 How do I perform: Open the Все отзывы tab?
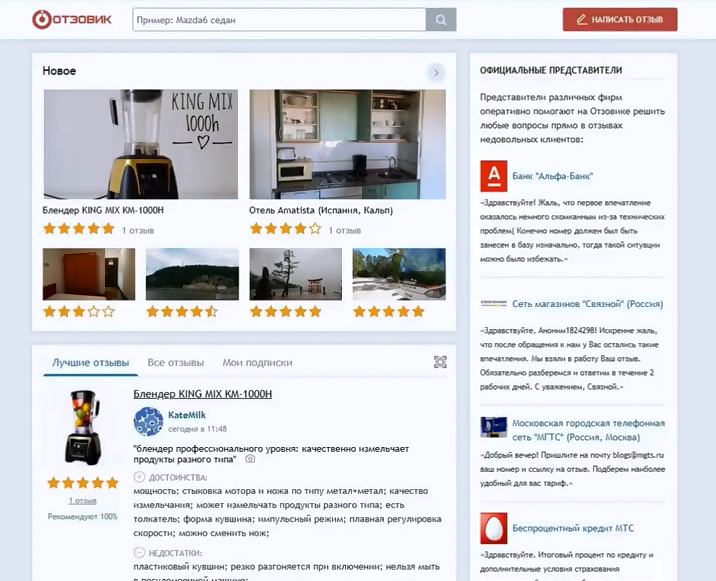tap(175, 363)
